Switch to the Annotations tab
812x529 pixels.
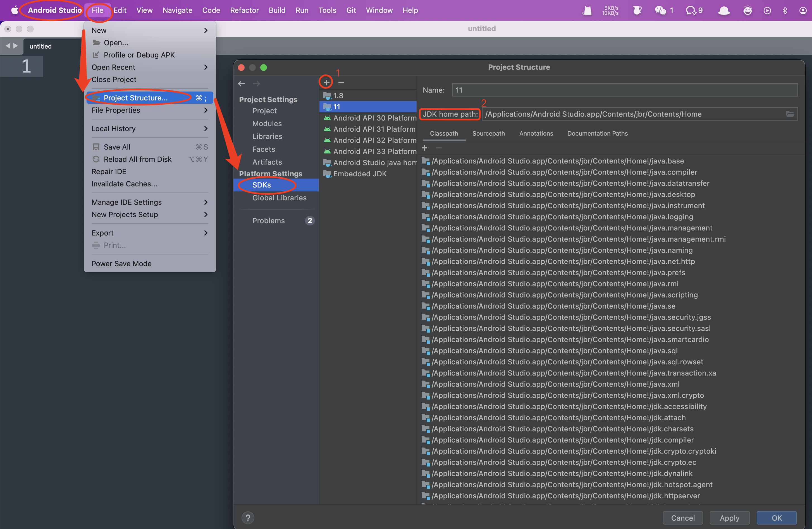(x=536, y=134)
